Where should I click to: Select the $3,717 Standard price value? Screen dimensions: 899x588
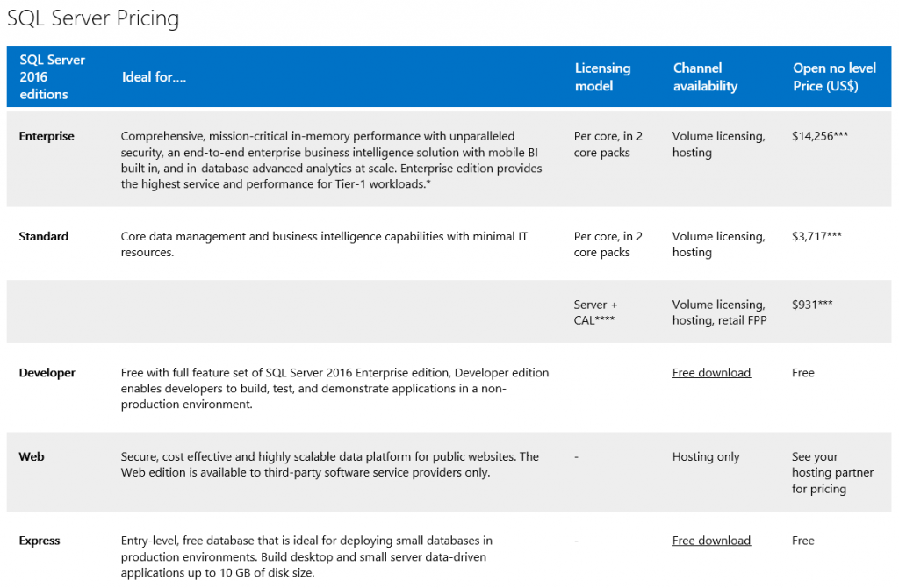click(815, 236)
